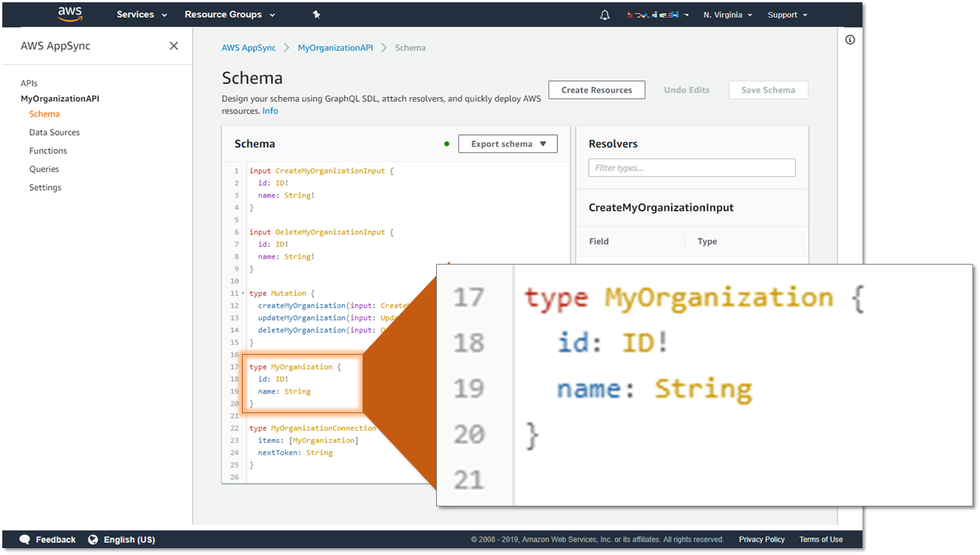The image size is (980, 555).
Task: Open notifications via the bell icon
Action: [x=605, y=14]
